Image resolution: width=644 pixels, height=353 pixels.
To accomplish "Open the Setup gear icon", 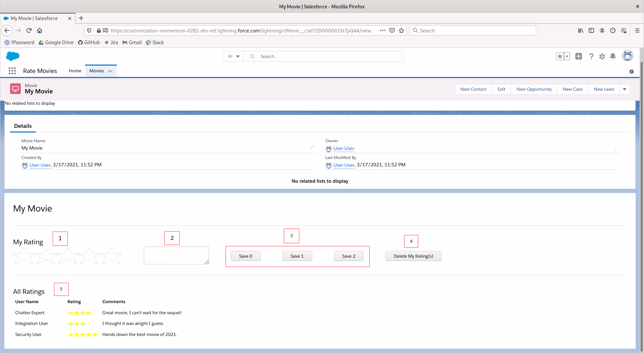I will click(602, 56).
